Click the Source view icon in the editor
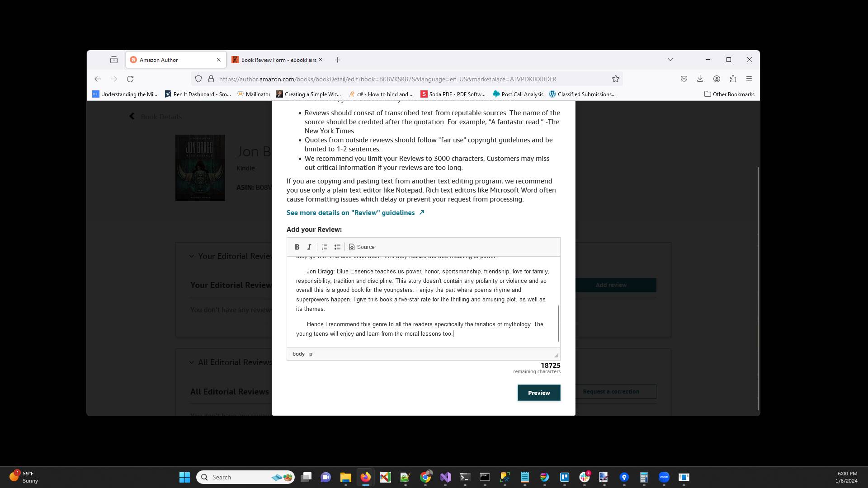Screen dimensions: 868x488 click(362, 247)
